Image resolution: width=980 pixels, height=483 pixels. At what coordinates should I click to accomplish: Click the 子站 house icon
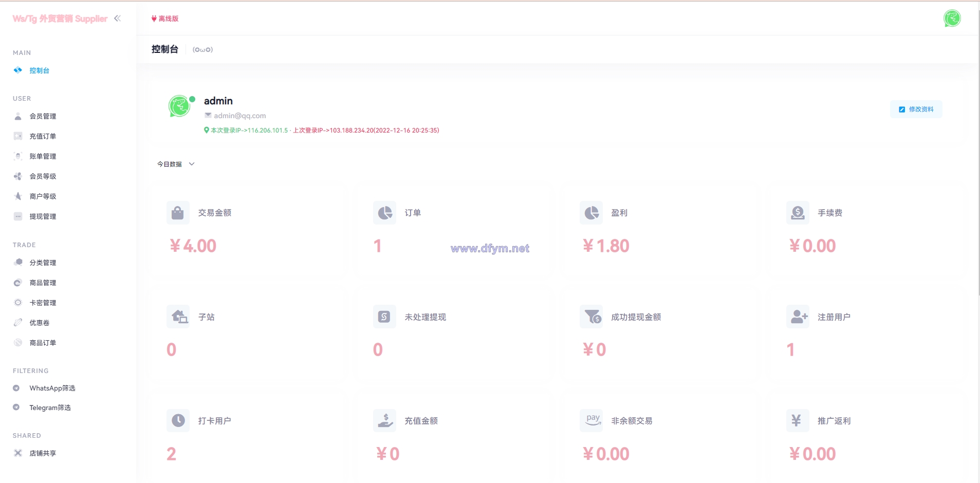click(x=178, y=317)
